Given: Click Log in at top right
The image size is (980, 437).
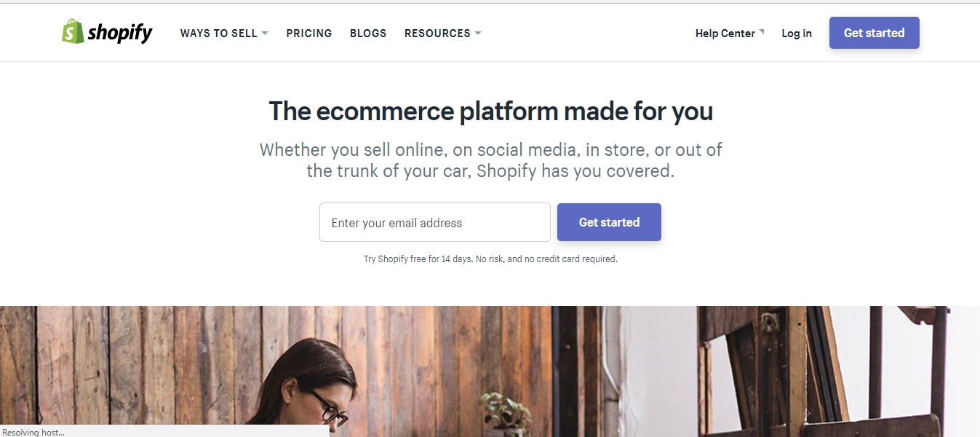Looking at the screenshot, I should tap(797, 34).
